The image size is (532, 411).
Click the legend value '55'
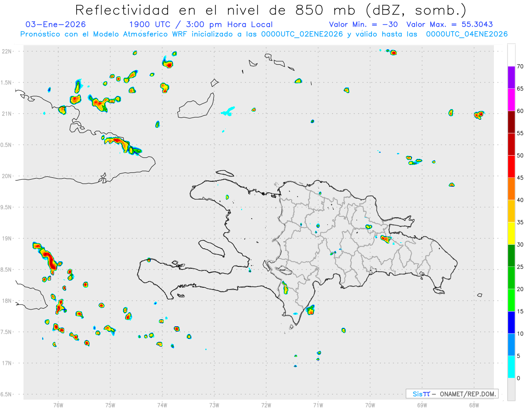tap(520, 133)
